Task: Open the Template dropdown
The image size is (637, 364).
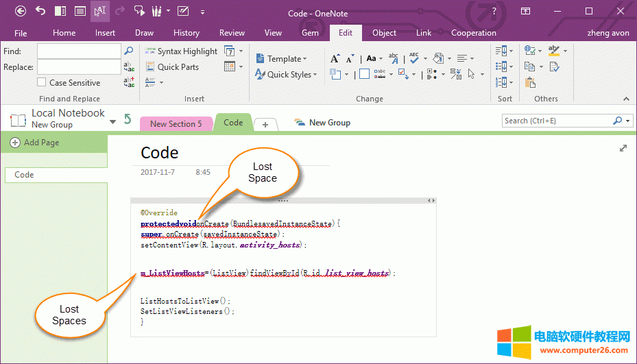Action: point(282,59)
